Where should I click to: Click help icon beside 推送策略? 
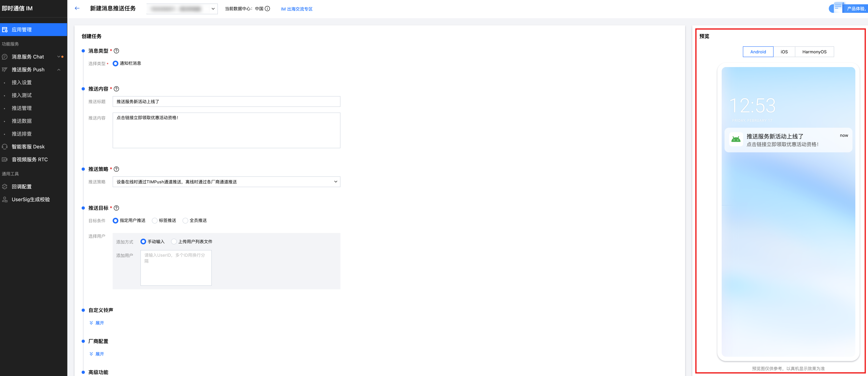(x=117, y=169)
